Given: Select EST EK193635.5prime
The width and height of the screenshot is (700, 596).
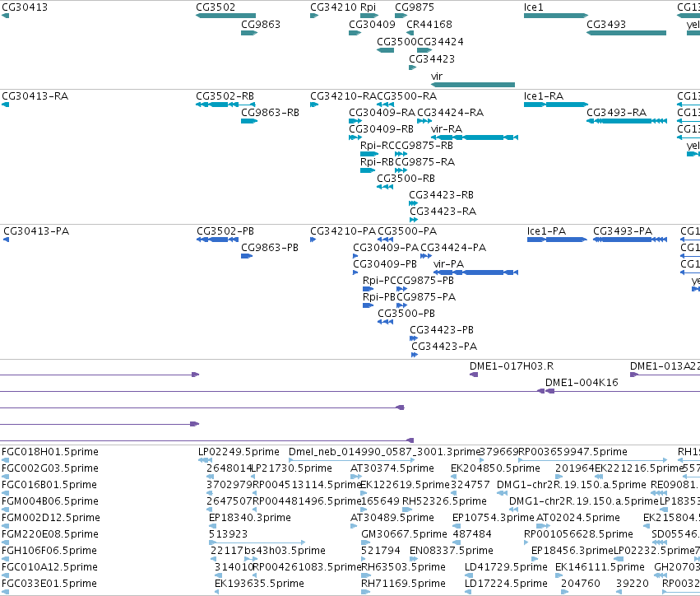Looking at the screenshot, I should [x=259, y=584].
